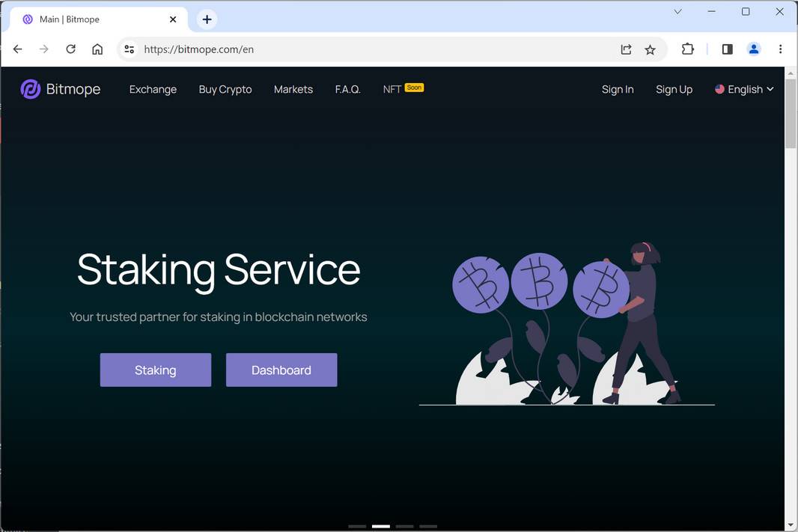Open the browser extensions icon
Viewport: 798px width, 532px height.
[x=687, y=49]
